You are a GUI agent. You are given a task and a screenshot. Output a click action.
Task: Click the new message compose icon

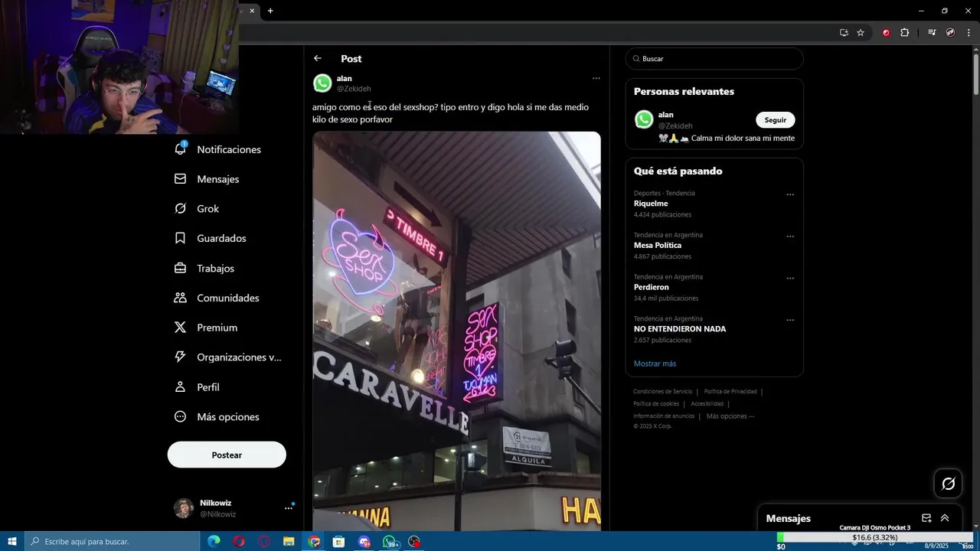[926, 518]
